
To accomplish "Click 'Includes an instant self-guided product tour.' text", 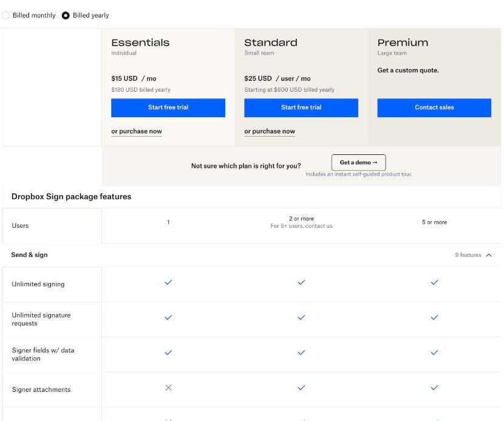I will click(358, 174).
